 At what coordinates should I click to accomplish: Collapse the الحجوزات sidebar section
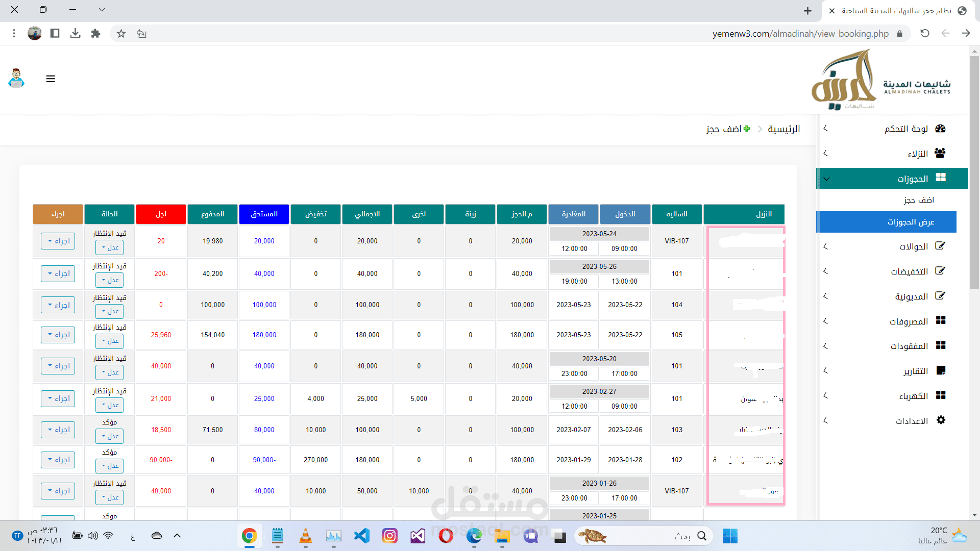pyautogui.click(x=827, y=179)
